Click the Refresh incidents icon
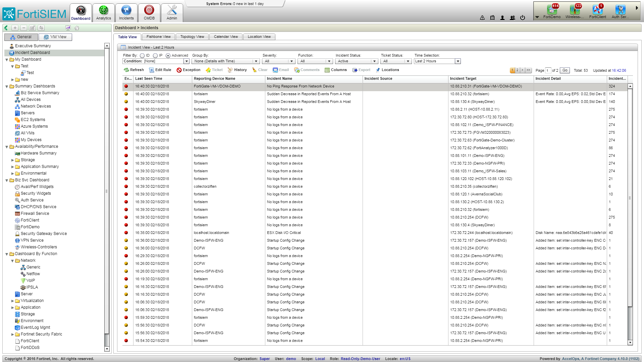 point(126,70)
